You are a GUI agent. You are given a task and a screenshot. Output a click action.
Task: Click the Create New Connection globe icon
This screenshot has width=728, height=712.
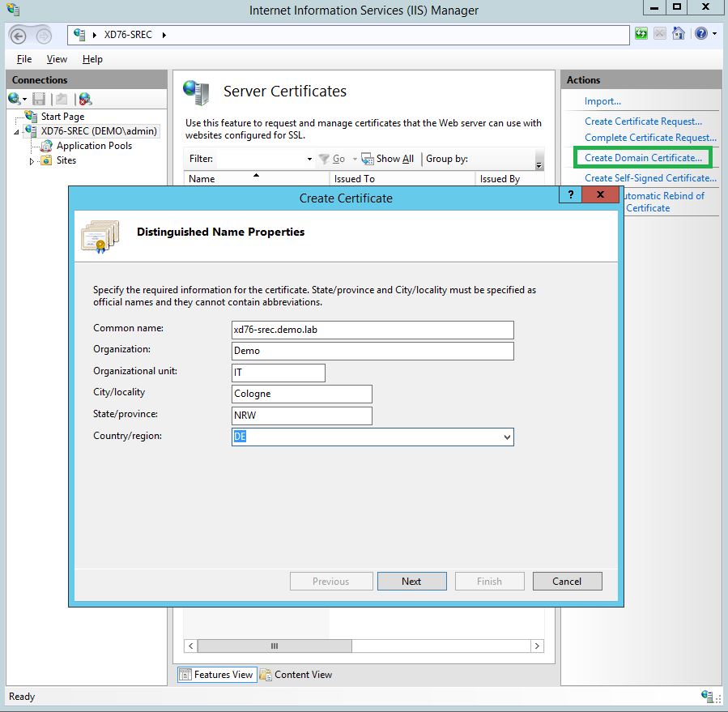coord(15,99)
